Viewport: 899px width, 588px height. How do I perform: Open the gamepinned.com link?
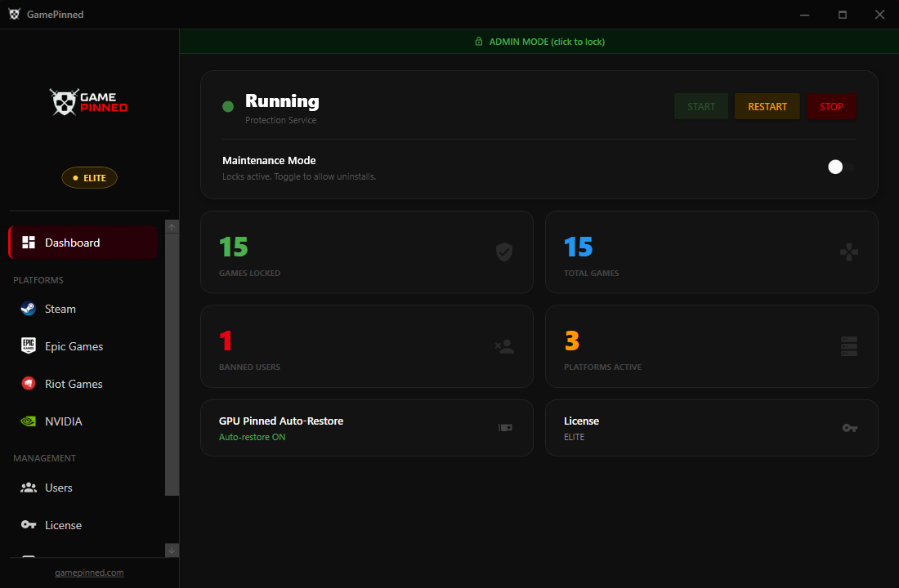coord(89,572)
